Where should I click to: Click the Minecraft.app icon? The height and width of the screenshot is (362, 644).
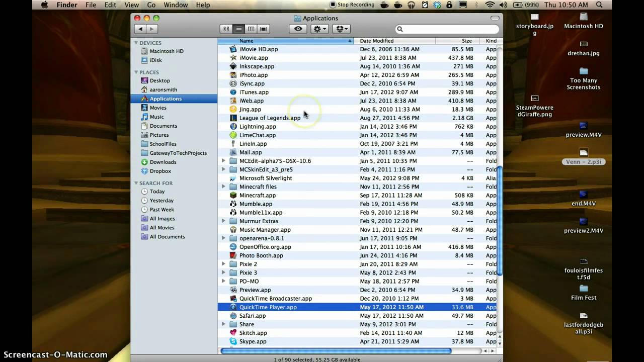(x=233, y=195)
